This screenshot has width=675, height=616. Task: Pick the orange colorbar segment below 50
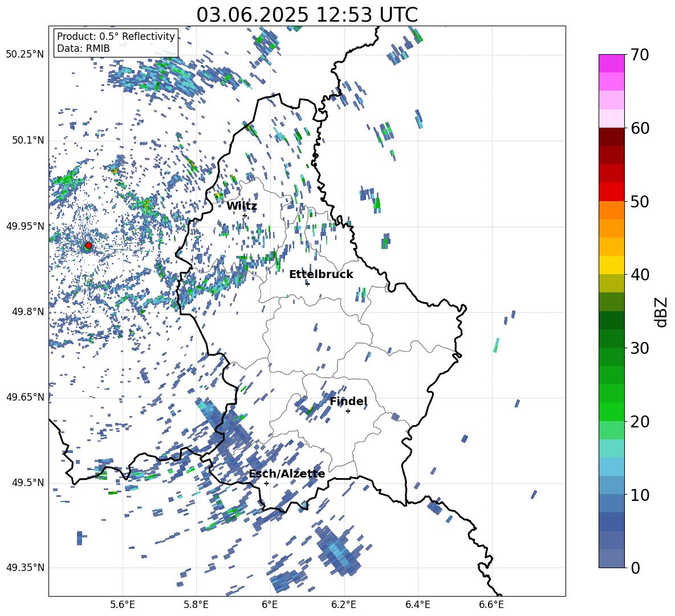[x=611, y=210]
